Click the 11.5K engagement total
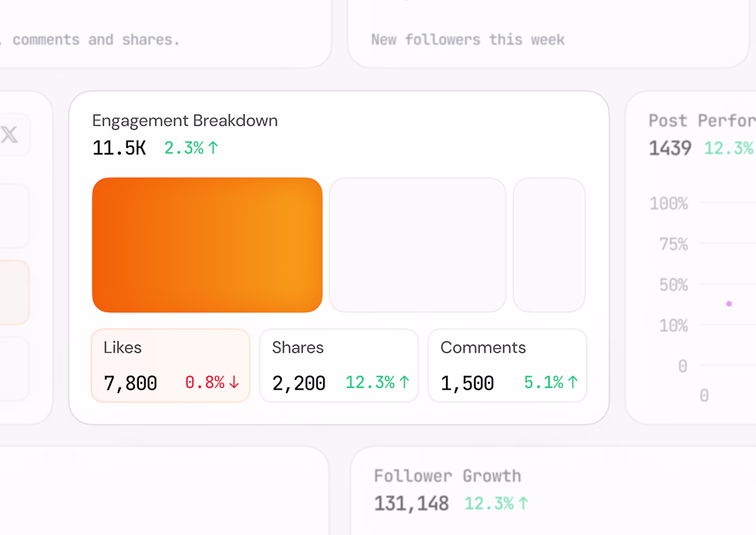Screen dimensions: 756x535 tap(119, 148)
